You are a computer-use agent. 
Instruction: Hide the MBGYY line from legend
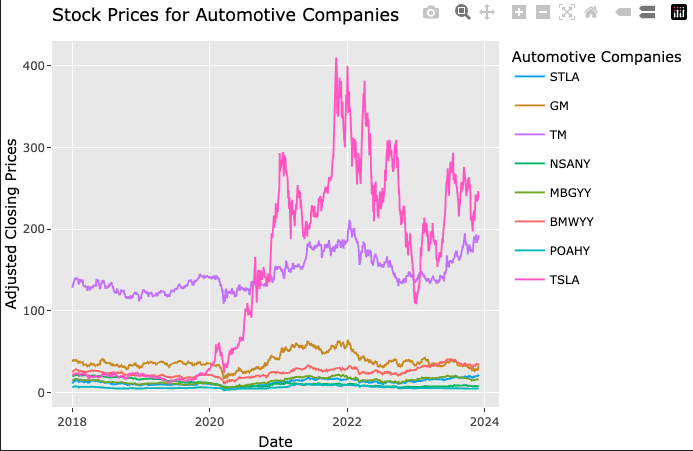click(x=553, y=193)
